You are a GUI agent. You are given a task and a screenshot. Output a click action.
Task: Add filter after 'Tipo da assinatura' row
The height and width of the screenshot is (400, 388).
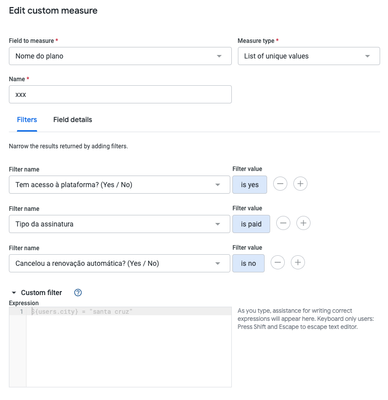click(303, 223)
